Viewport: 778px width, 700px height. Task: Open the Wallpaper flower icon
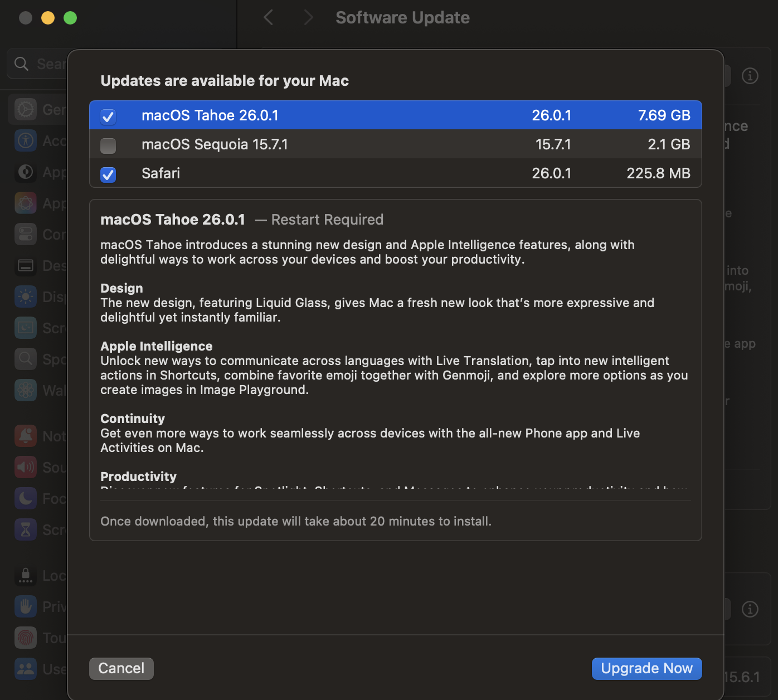click(x=26, y=390)
